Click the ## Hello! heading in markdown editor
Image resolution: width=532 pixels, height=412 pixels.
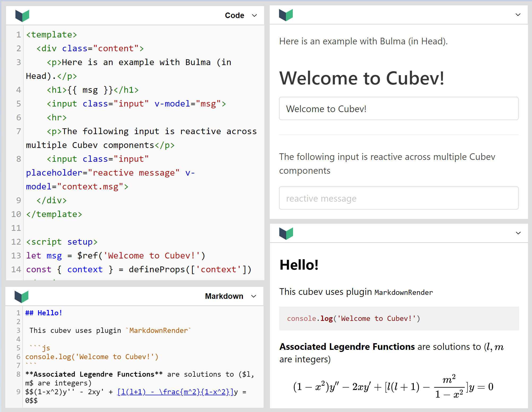[x=44, y=313]
